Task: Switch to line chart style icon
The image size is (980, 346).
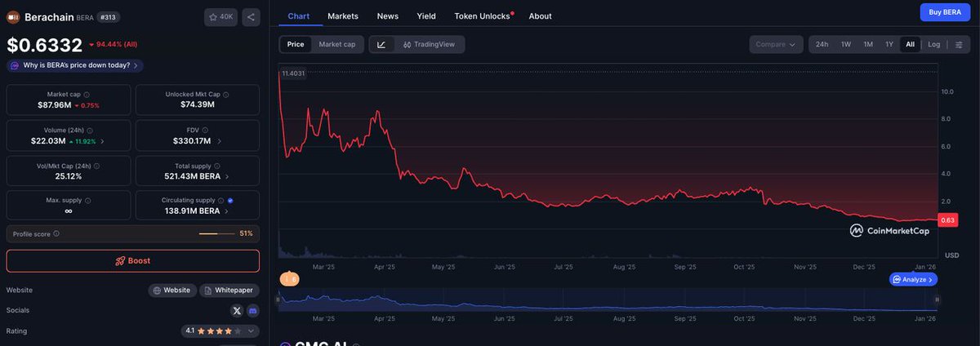Action: click(x=381, y=44)
